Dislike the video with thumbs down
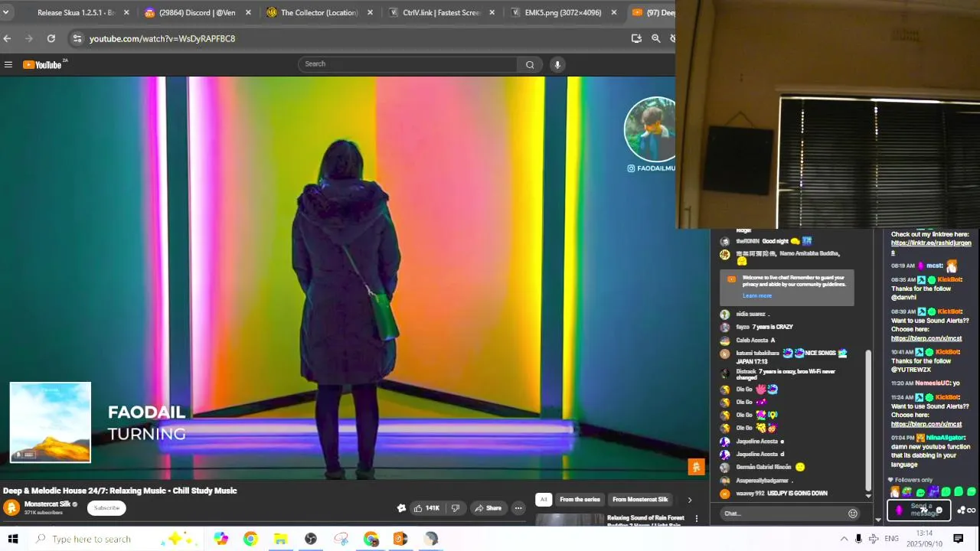Viewport: 980px width, 551px height. click(456, 508)
